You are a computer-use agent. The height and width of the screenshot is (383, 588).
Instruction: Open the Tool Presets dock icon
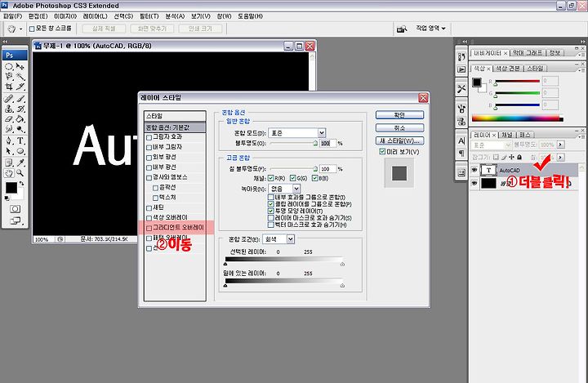pos(461,89)
